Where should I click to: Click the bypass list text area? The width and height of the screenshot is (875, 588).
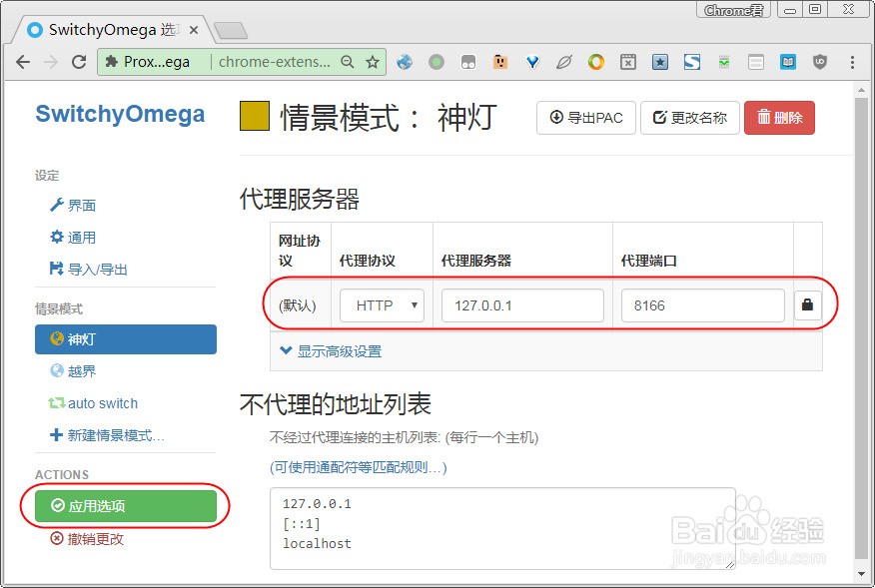[502, 528]
